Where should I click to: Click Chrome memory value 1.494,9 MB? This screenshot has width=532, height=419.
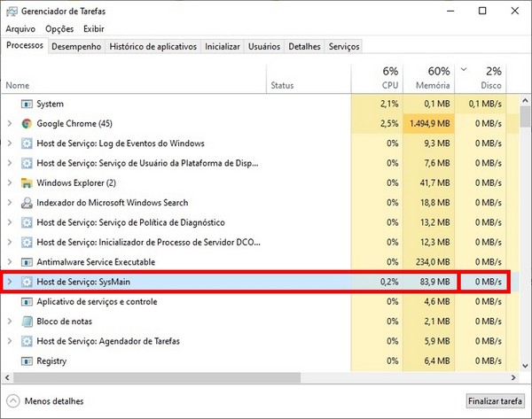pos(429,124)
